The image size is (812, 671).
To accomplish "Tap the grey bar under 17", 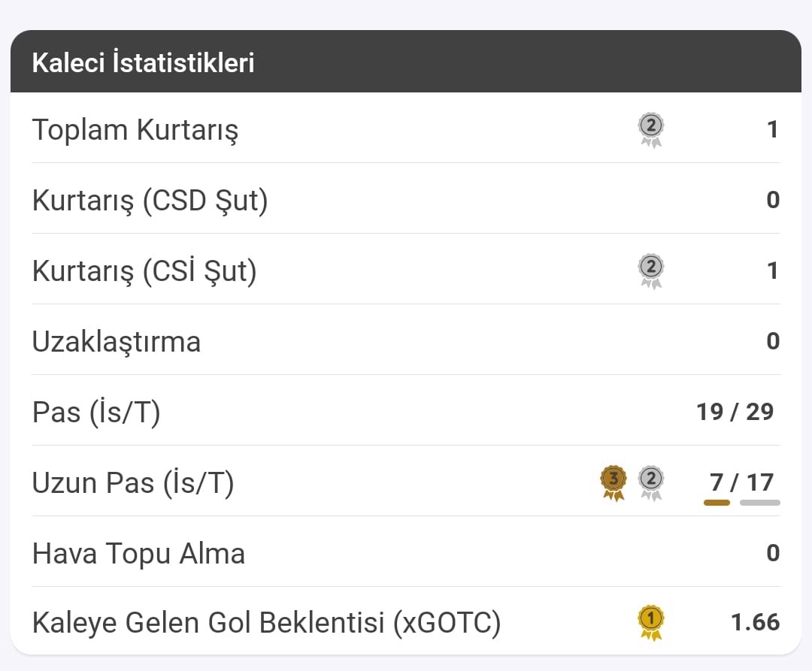I will (x=759, y=503).
